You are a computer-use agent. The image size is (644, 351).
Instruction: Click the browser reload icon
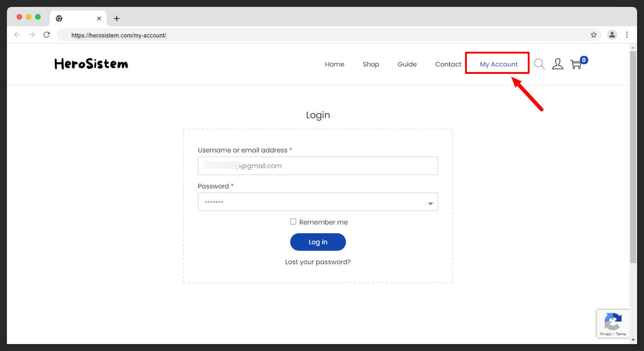click(47, 35)
